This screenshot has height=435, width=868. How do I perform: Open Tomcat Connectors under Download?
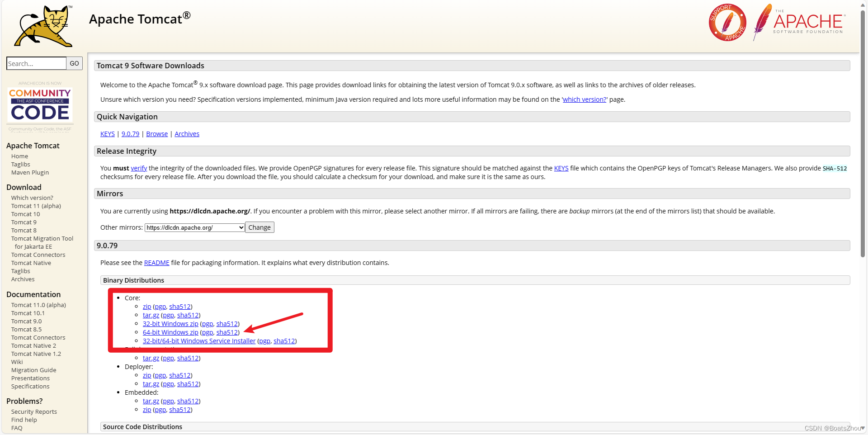tap(38, 255)
